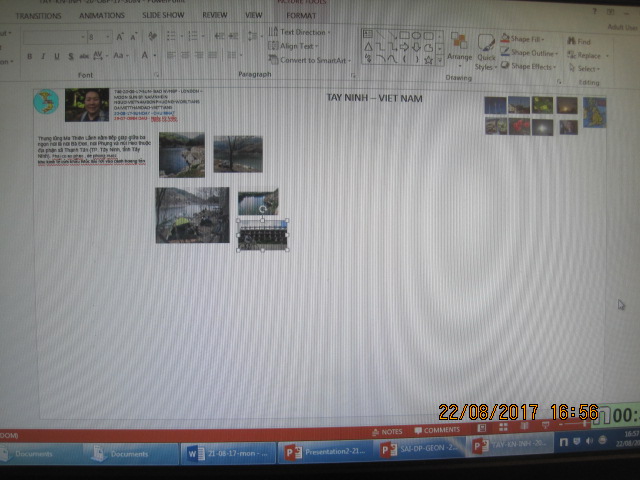Toggle Strikethrough abc formatting

click(x=84, y=56)
